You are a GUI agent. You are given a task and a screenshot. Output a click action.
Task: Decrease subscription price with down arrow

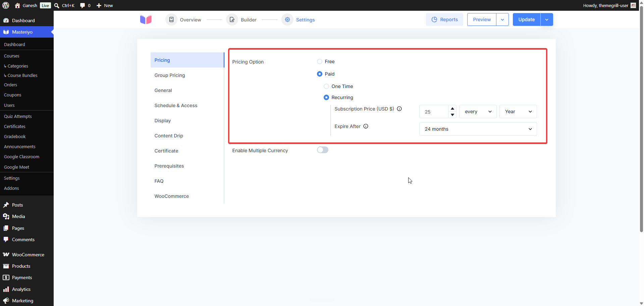[x=452, y=115]
